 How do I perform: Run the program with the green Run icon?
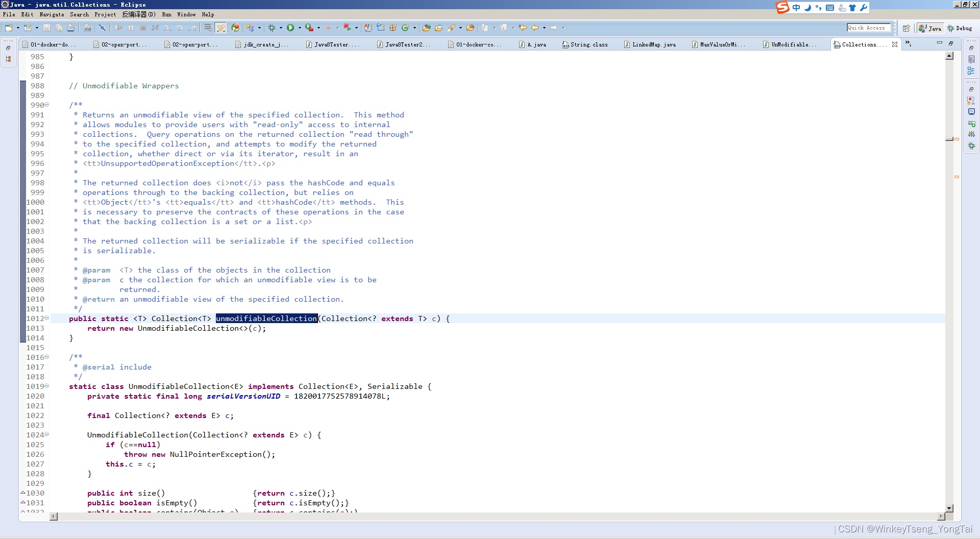point(291,28)
